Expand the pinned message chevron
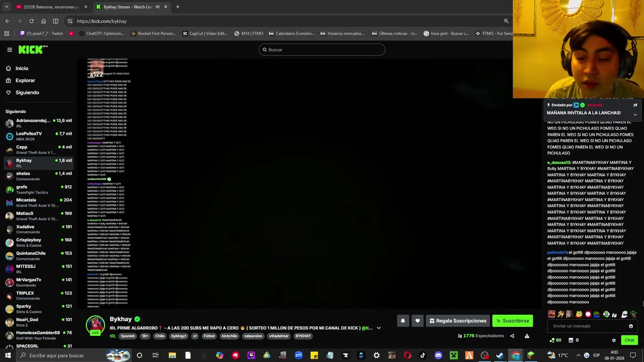644x362 pixels. coord(635,115)
